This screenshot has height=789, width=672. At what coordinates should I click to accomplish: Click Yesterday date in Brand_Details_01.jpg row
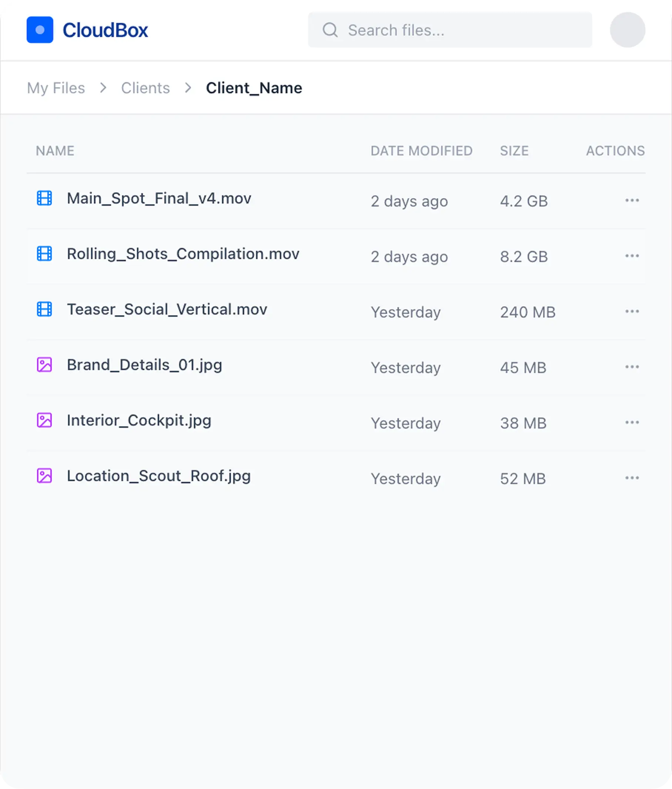pos(406,368)
